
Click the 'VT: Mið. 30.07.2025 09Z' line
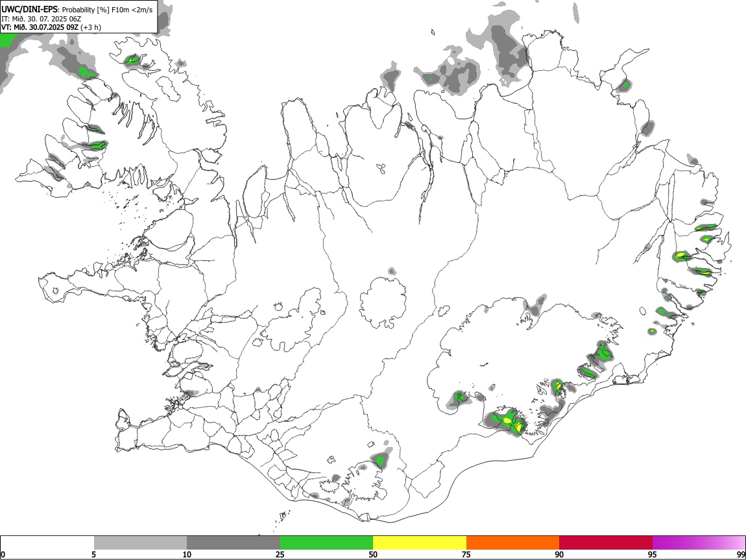click(40, 27)
